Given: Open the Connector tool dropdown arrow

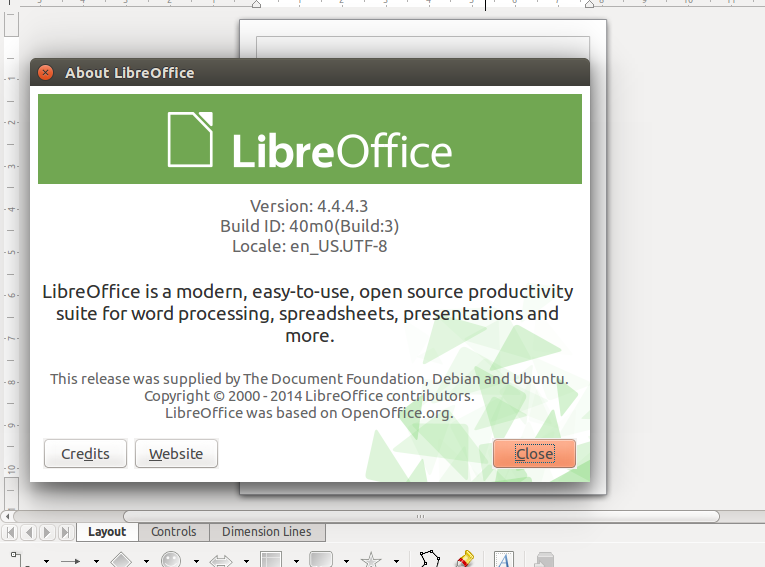Looking at the screenshot, I should tap(46, 561).
